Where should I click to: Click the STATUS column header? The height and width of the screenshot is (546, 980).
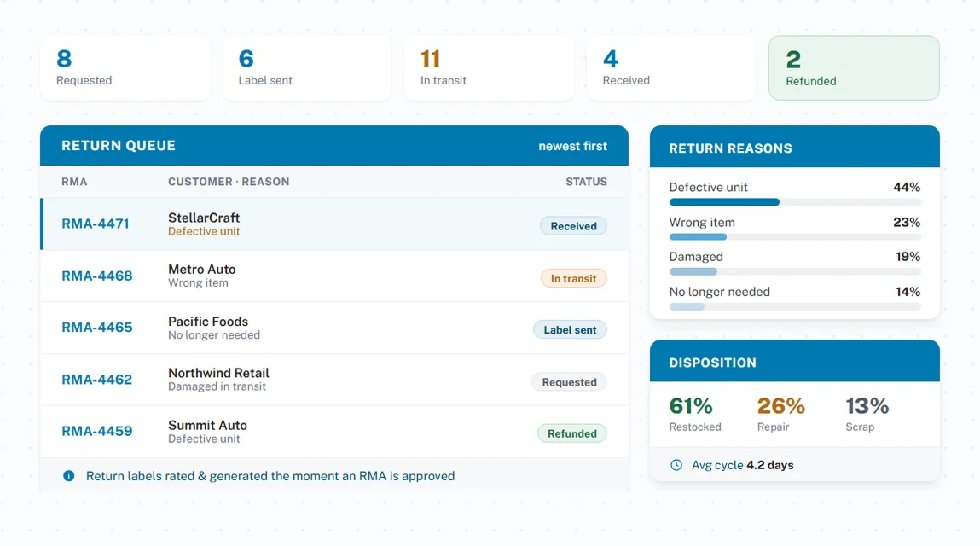586,182
